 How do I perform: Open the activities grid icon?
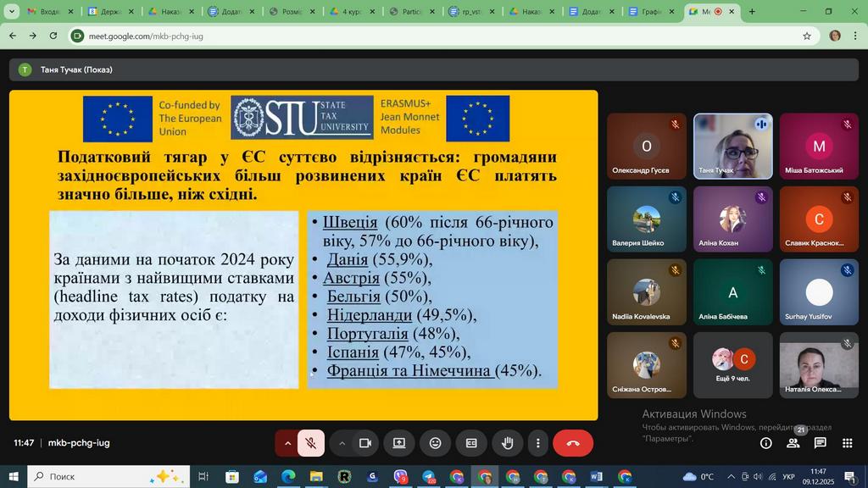coord(847,443)
